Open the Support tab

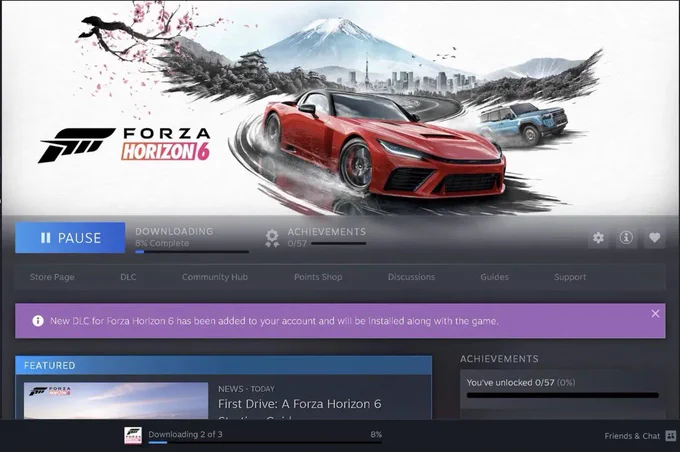[x=570, y=277]
